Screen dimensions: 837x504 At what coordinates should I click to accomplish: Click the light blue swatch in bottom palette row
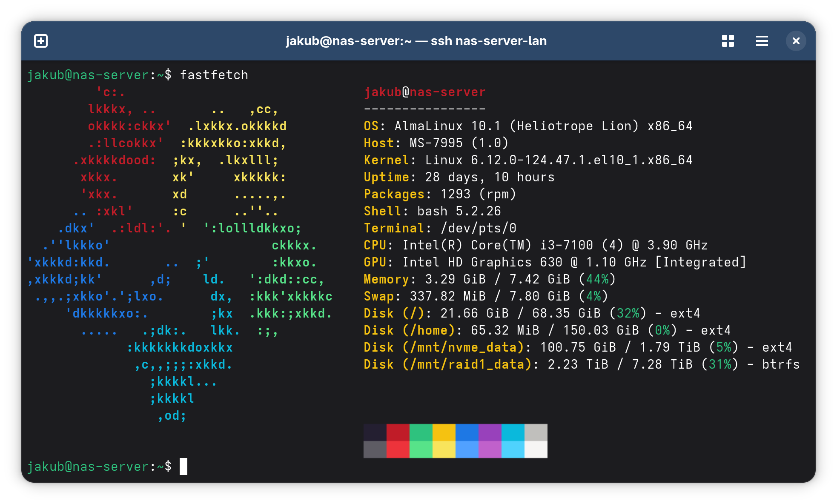pos(467,450)
